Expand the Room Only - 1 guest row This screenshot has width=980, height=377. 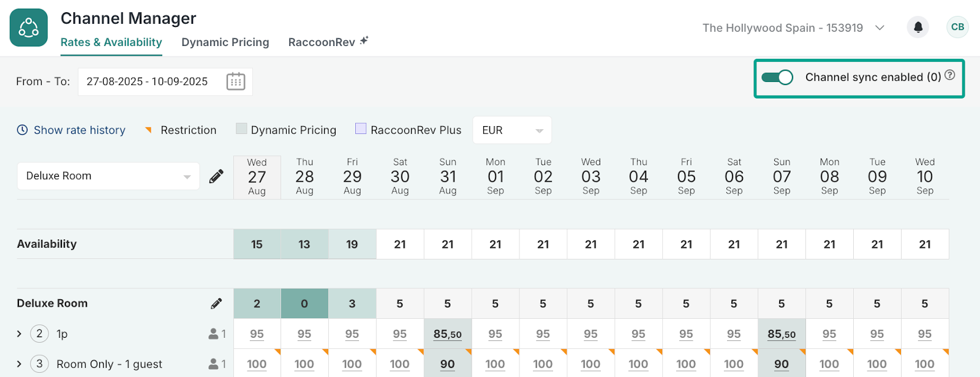(19, 364)
